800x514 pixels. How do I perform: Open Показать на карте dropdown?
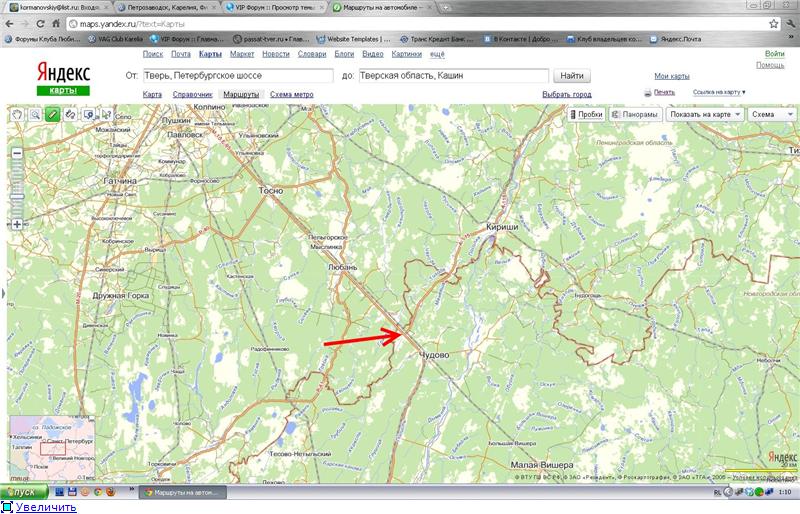point(705,114)
